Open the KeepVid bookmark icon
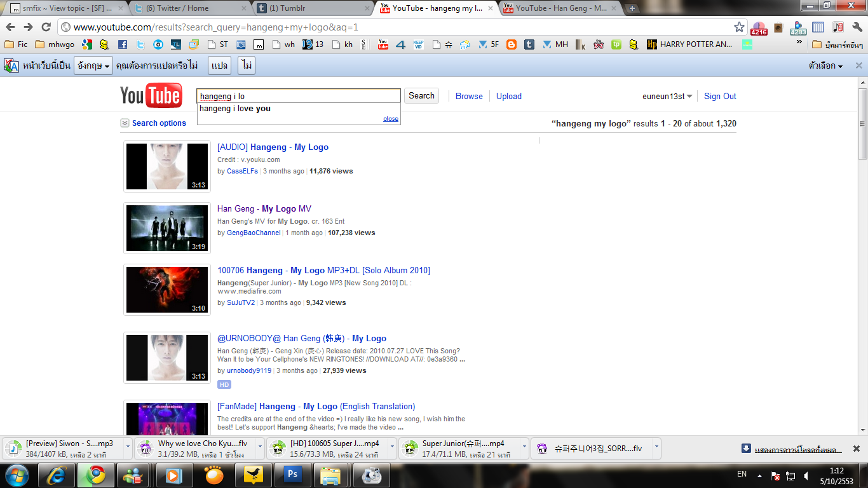 tap(418, 44)
